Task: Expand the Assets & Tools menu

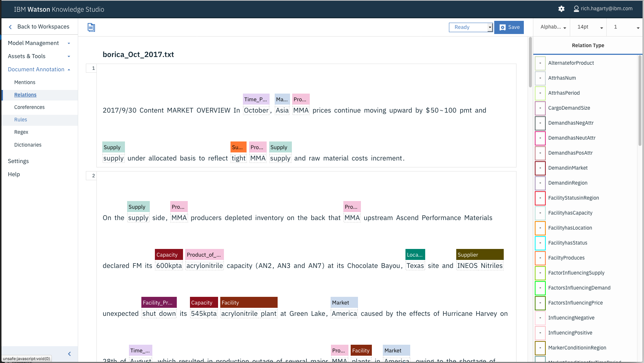Action: (39, 56)
